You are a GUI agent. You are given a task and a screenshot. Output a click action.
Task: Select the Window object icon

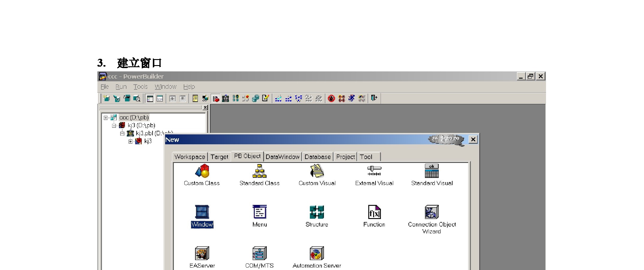point(202,212)
